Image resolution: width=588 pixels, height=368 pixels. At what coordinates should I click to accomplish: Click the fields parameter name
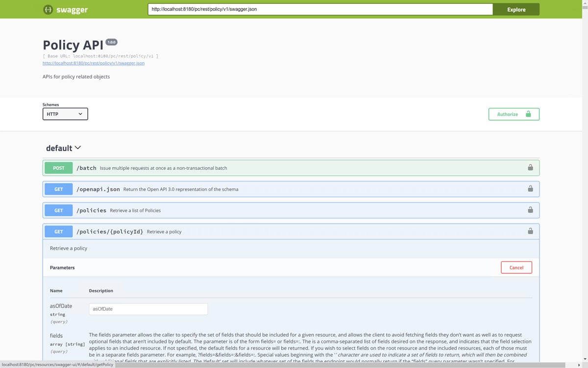tap(56, 336)
